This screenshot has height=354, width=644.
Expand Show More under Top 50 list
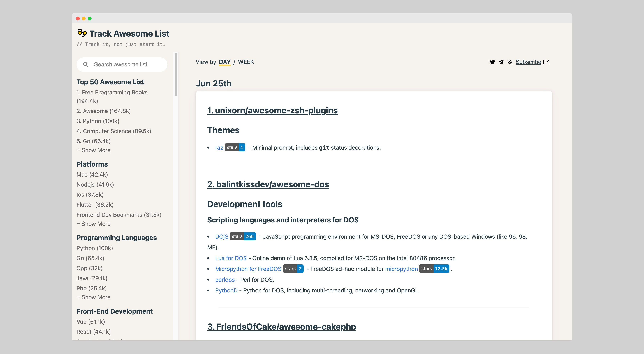click(94, 150)
